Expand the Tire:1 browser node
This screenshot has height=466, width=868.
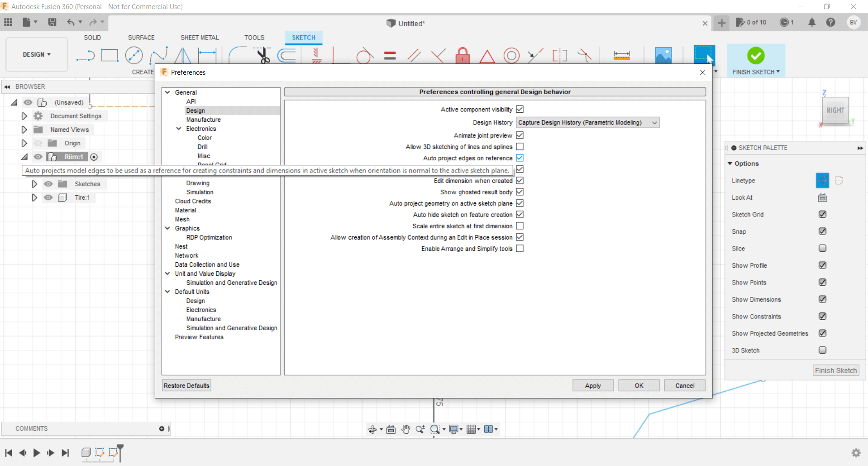(x=34, y=197)
